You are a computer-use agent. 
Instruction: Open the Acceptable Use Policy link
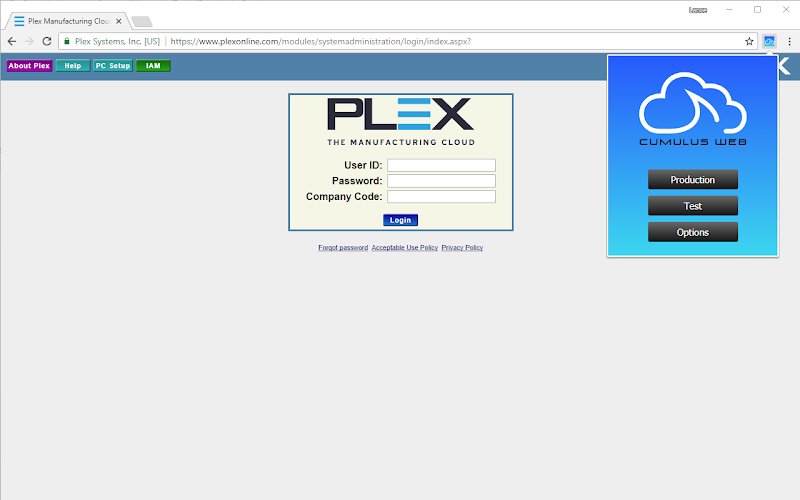pyautogui.click(x=405, y=247)
